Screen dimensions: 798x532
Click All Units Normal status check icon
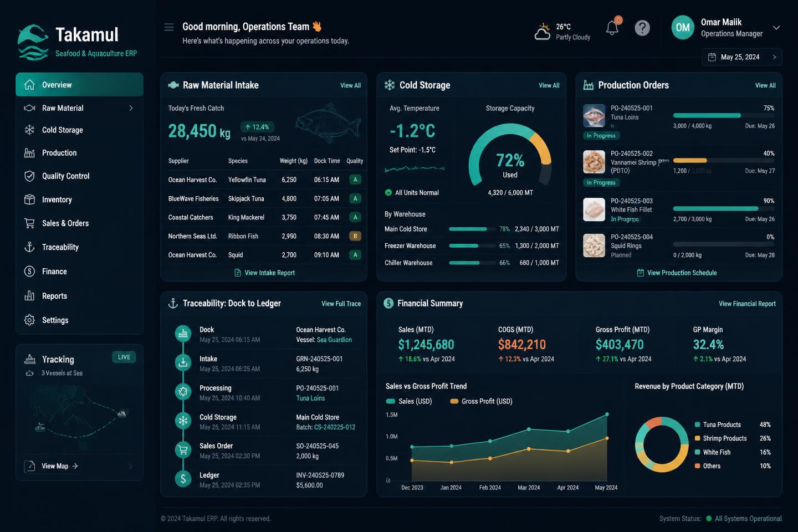click(388, 193)
